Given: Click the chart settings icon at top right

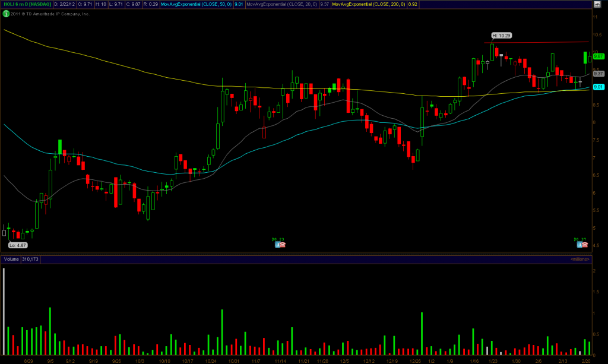Looking at the screenshot, I should 597,4.
